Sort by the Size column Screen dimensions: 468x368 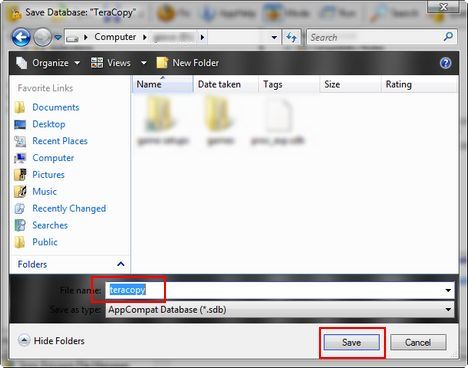pos(350,84)
